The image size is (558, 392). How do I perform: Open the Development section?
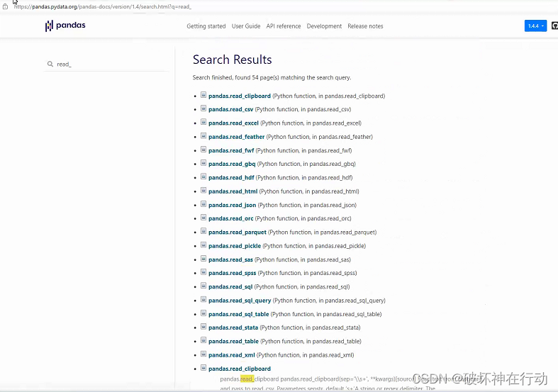(x=324, y=26)
